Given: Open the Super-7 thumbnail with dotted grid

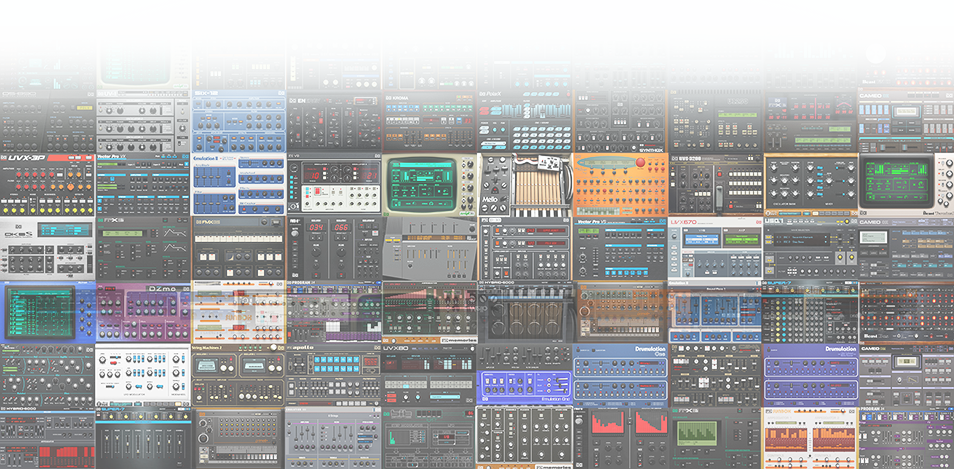Looking at the screenshot, I should click(810, 312).
